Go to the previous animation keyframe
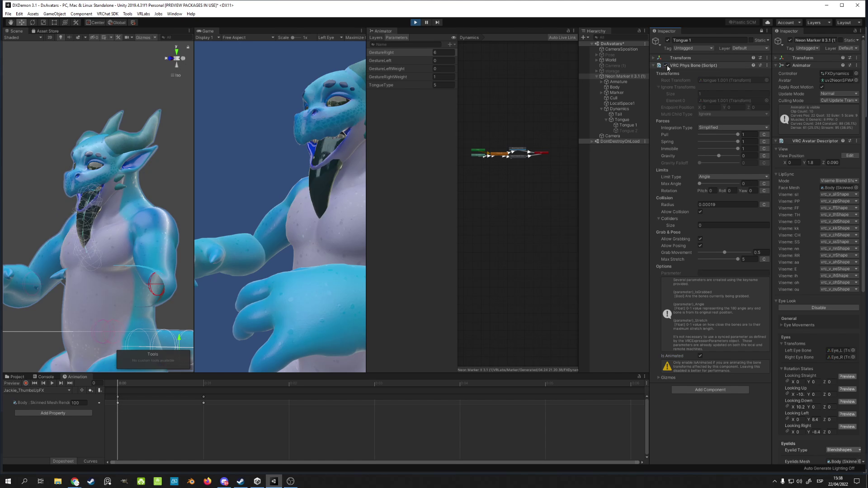The width and height of the screenshot is (868, 488). coord(43,383)
